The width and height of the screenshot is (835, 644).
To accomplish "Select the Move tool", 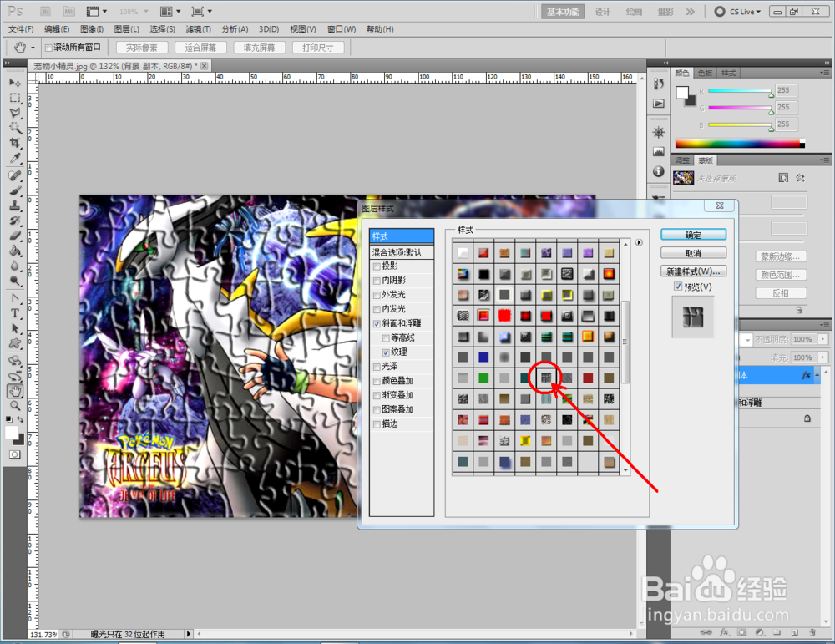I will (15, 83).
